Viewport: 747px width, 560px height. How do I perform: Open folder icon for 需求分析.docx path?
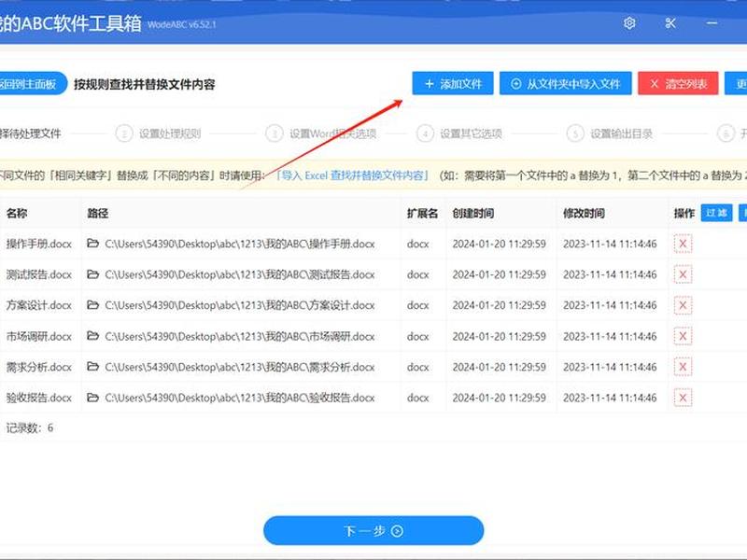point(92,366)
